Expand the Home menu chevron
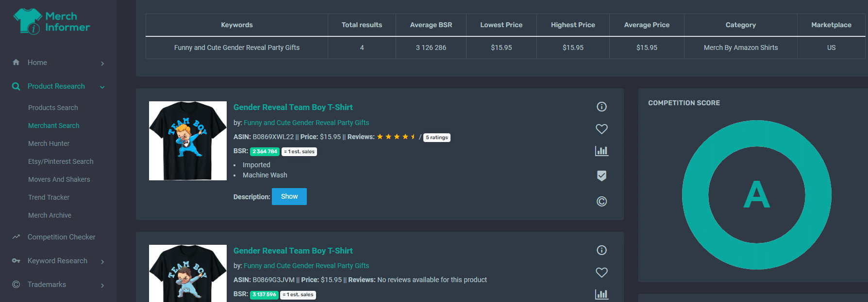 (102, 64)
